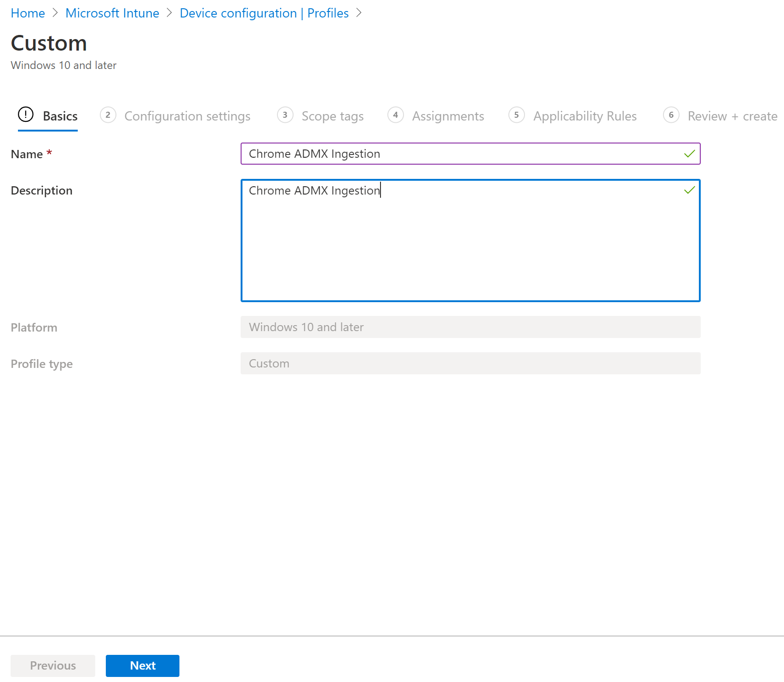Open Microsoft Intune from the breadcrumb
This screenshot has width=784, height=682.
tap(112, 13)
